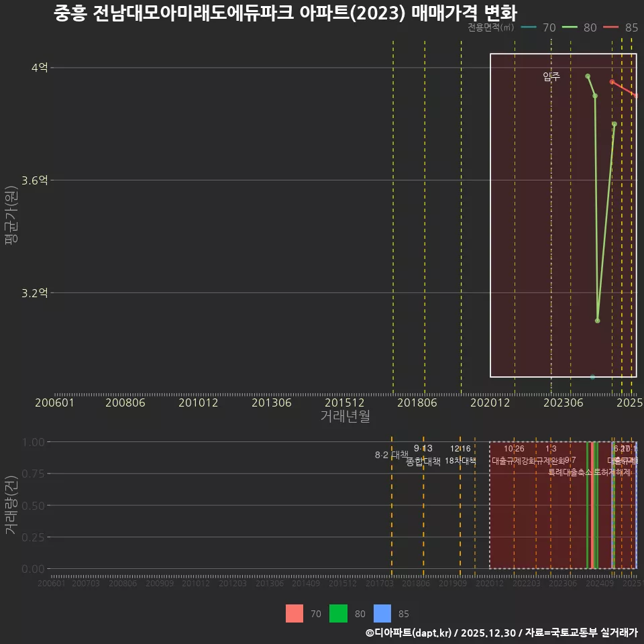
Task: Open the 디아파트(dapt.kr) credit link
Action: (x=409, y=633)
